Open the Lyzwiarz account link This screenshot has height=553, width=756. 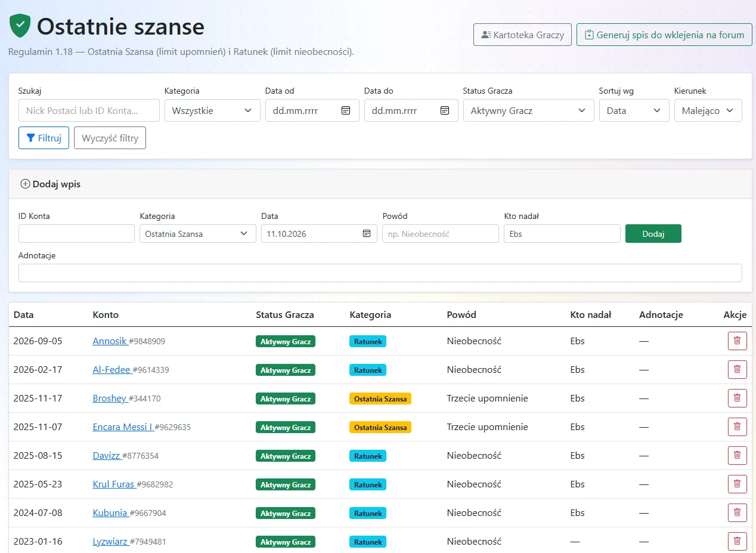click(x=110, y=541)
